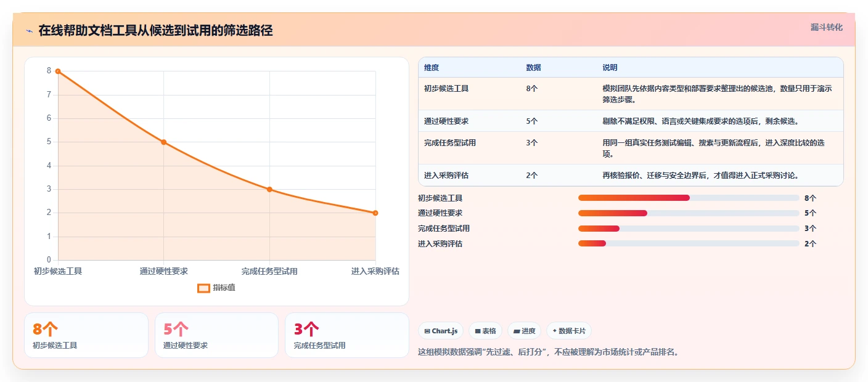
Task: Click the title 在线帮助文档工具从候选到试用的筛选路径
Action: pos(155,30)
